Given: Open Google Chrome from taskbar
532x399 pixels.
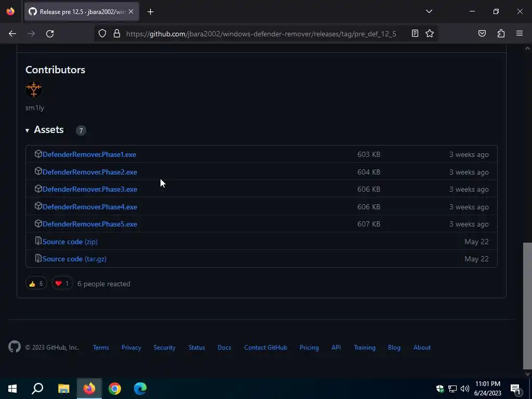Looking at the screenshot, I should pyautogui.click(x=115, y=389).
